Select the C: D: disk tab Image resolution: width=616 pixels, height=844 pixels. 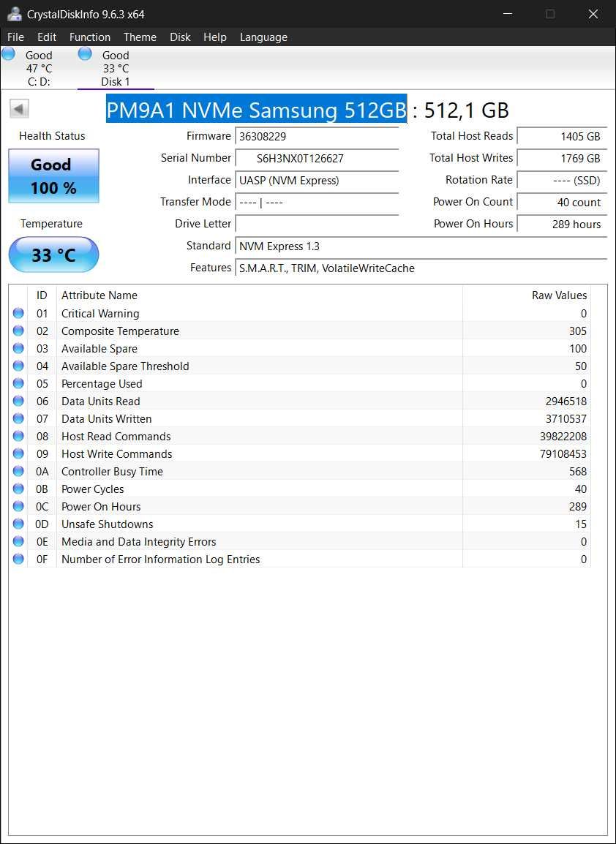click(x=39, y=68)
